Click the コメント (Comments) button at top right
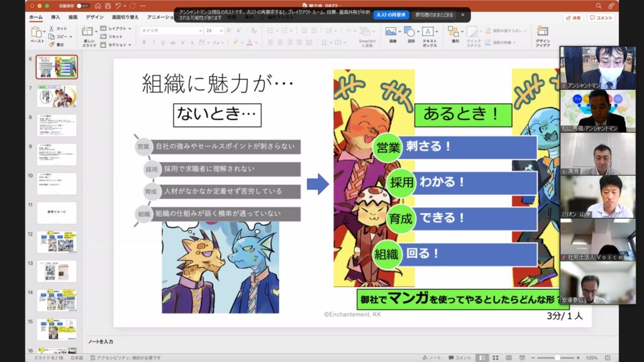 [601, 18]
